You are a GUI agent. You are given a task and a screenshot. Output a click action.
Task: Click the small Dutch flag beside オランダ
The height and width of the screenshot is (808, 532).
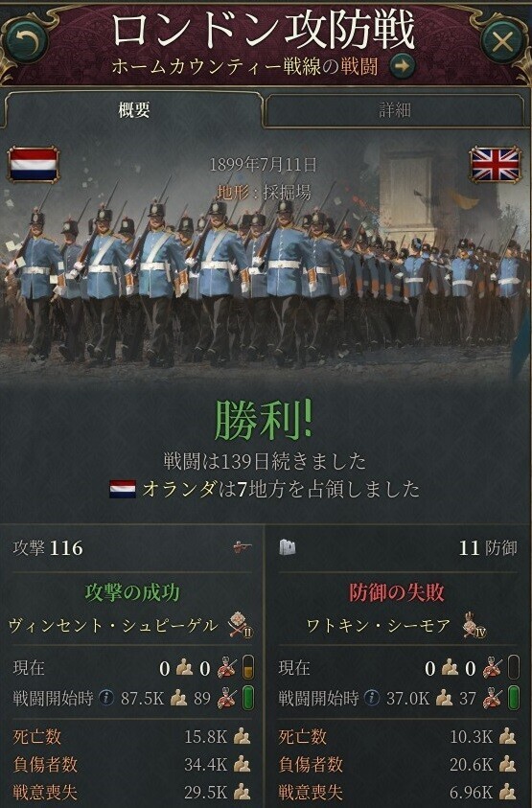pos(123,489)
